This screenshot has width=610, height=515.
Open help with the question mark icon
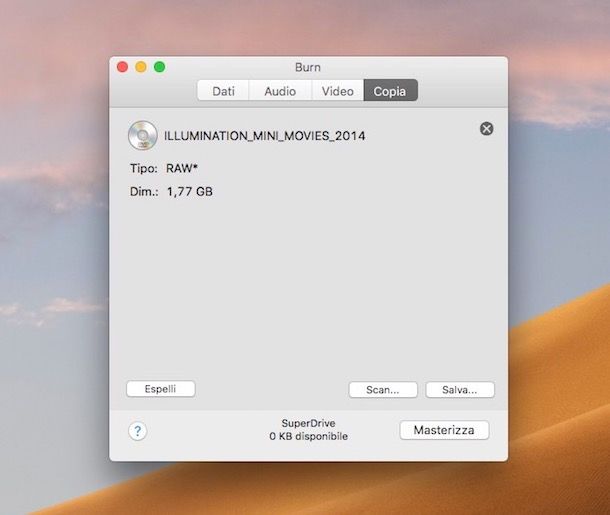137,431
